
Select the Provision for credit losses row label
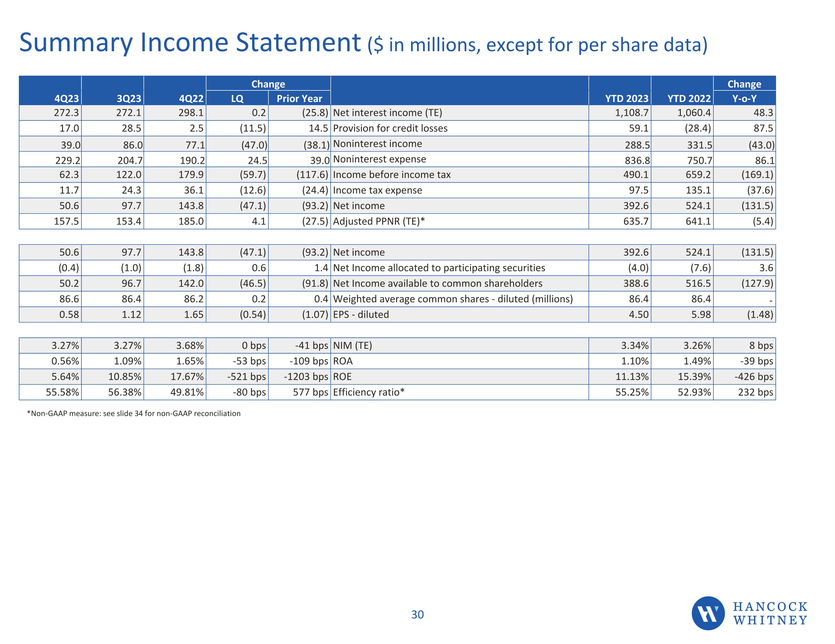click(x=390, y=129)
